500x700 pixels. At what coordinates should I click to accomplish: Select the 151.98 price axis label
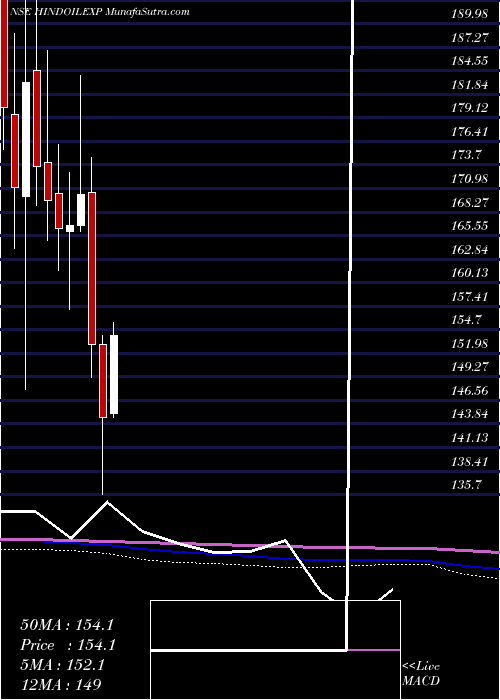click(470, 344)
